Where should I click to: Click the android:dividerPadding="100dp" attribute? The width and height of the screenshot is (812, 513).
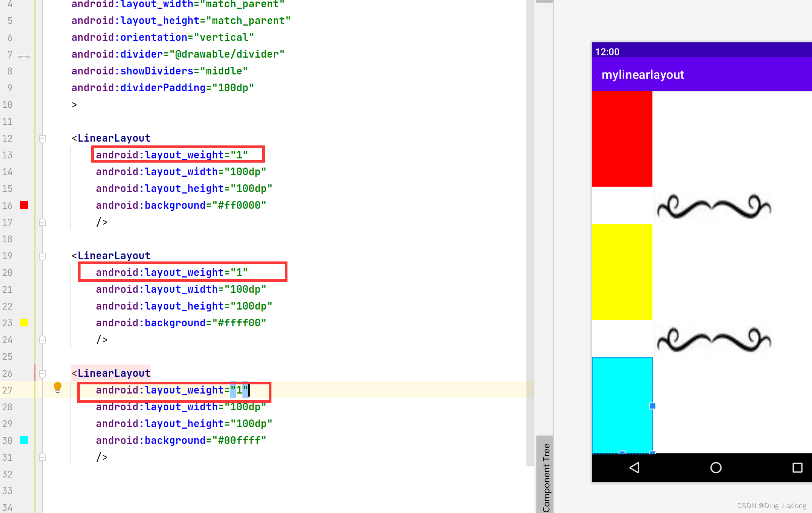point(163,88)
